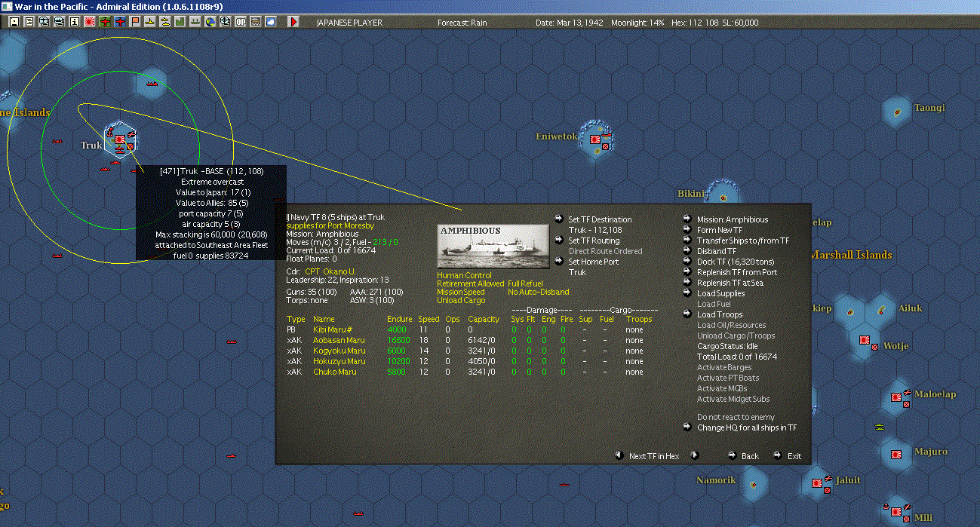Image resolution: width=980 pixels, height=527 pixels.
Task: Open ship Kibi Maru # details
Action: pos(332,329)
